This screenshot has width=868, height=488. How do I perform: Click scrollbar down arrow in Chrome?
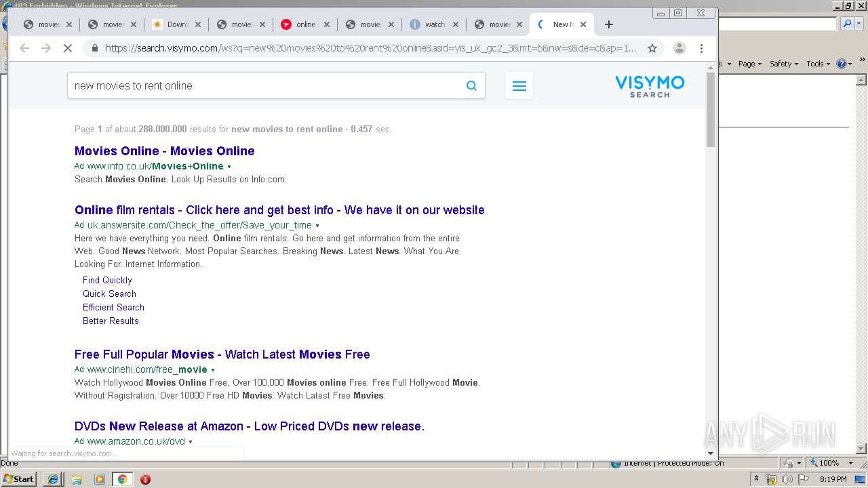pos(711,453)
